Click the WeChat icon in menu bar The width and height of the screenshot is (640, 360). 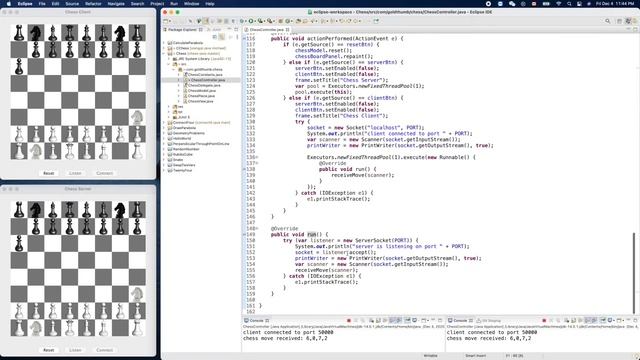tap(512, 4)
